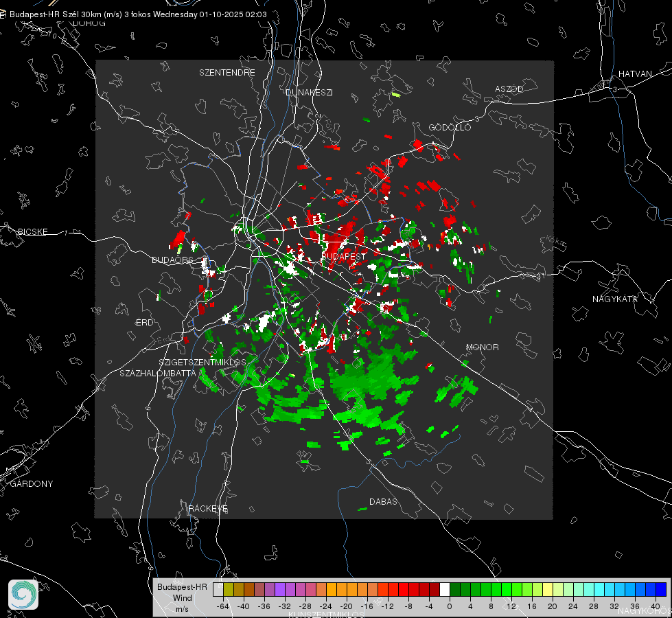Click the route 1 marker next to BICSKE
The image size is (672, 618).
pos(66,233)
